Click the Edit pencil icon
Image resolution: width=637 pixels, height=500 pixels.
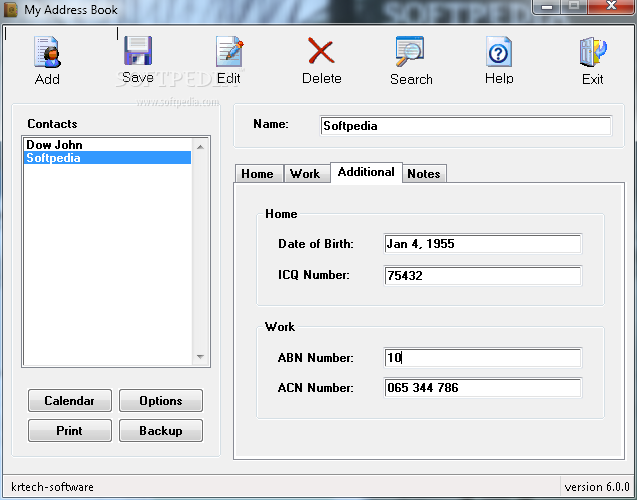[230, 52]
